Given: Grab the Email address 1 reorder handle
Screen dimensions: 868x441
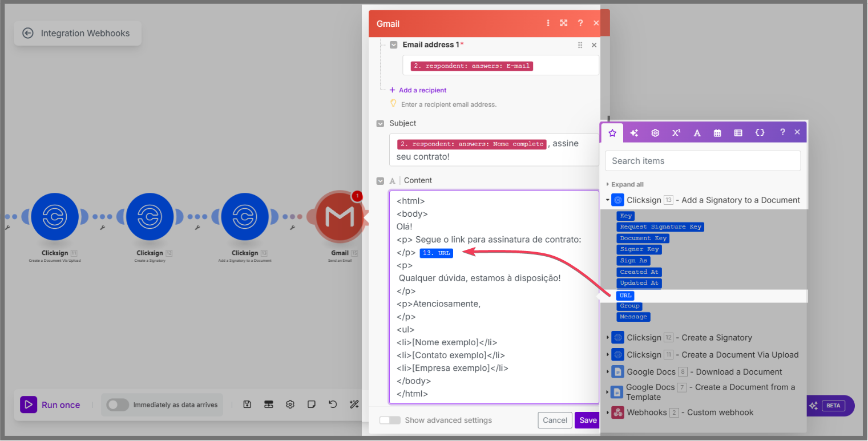Looking at the screenshot, I should tap(580, 45).
